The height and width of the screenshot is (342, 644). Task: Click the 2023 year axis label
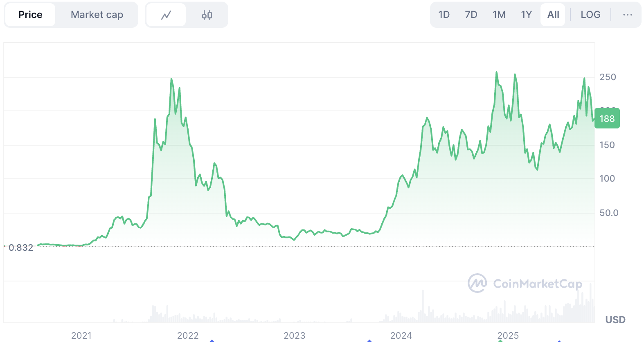pos(295,335)
